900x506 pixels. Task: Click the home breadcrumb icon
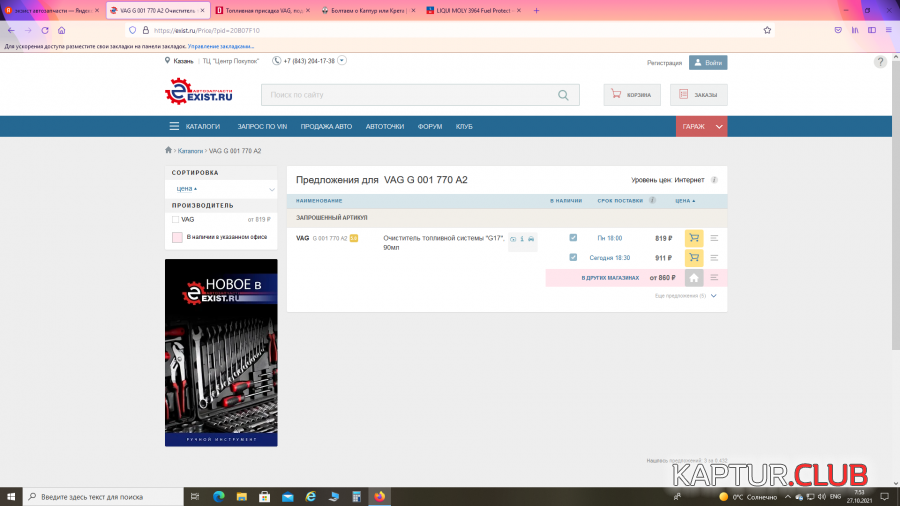[x=168, y=150]
